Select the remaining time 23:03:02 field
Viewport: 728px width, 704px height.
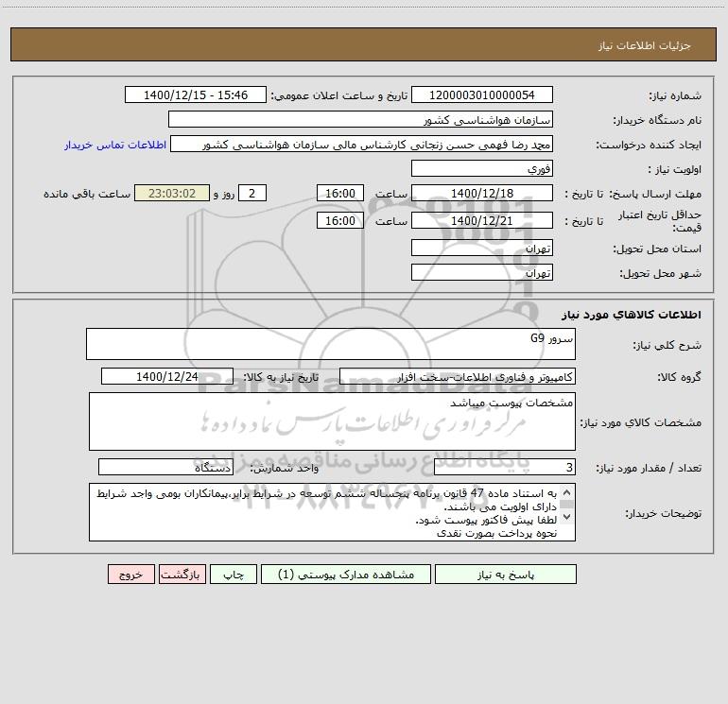(172, 193)
